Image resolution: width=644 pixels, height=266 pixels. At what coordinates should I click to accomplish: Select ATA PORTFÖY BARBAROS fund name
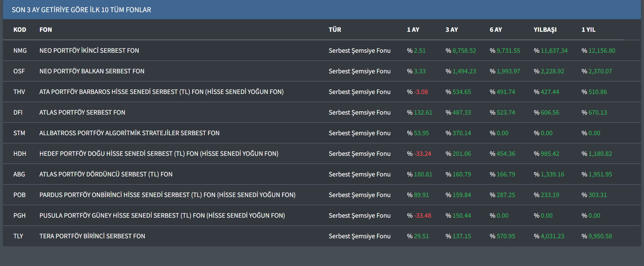click(161, 92)
